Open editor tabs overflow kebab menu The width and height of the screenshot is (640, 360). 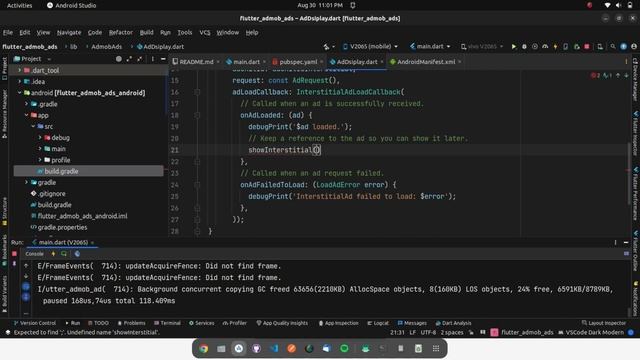click(626, 62)
